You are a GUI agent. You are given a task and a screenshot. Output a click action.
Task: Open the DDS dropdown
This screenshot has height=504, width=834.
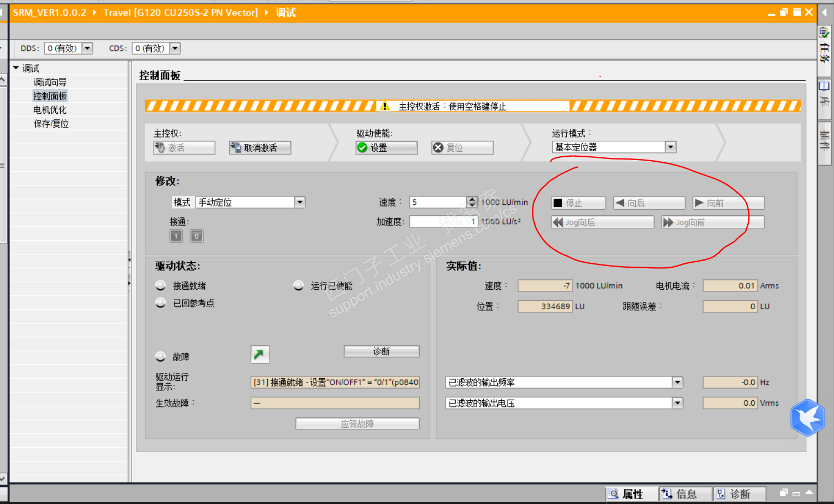87,48
